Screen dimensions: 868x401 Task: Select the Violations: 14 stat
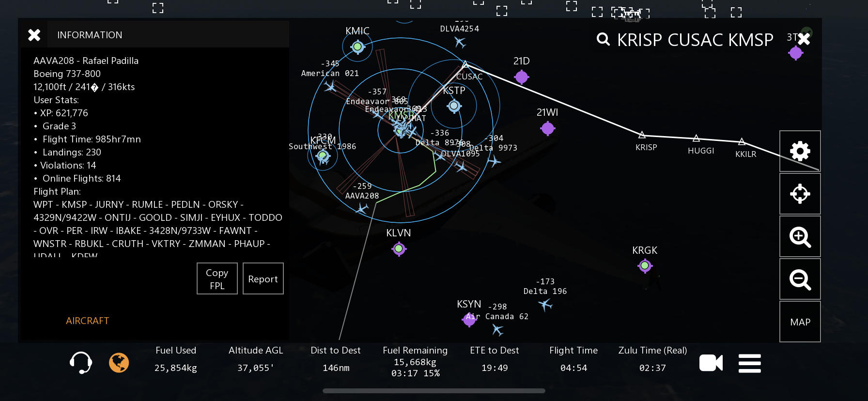(x=65, y=165)
